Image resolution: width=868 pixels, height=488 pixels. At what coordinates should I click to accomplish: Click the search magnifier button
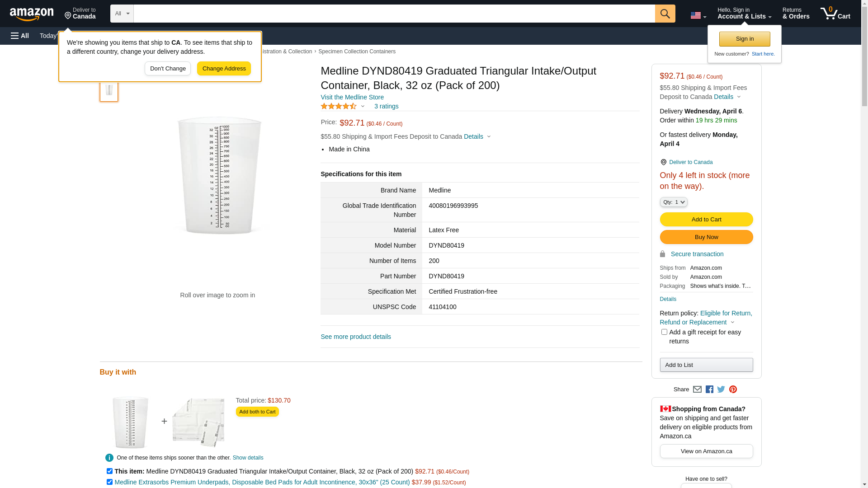pyautogui.click(x=665, y=14)
